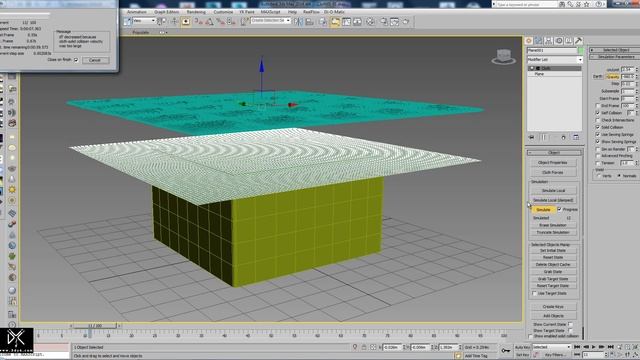Click Remove modifier trash icon

(564, 138)
